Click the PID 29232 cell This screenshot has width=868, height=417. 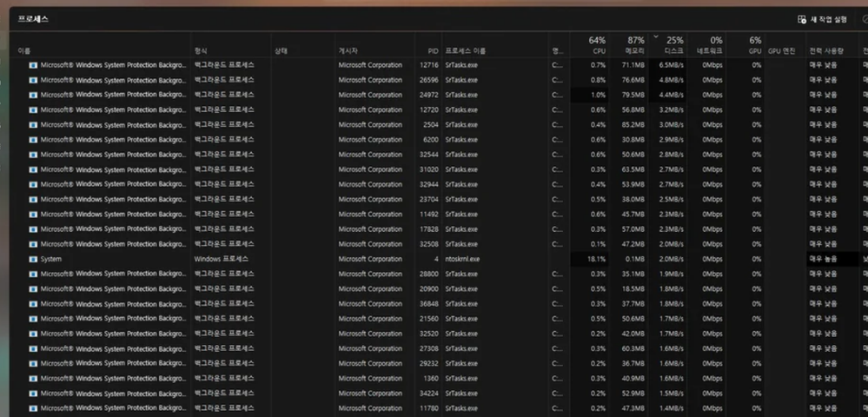pyautogui.click(x=429, y=364)
